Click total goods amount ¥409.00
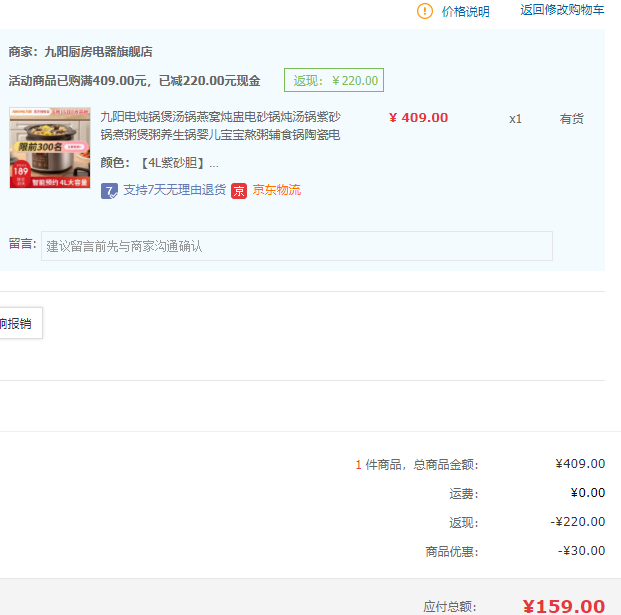Image resolution: width=621 pixels, height=615 pixels. coord(580,463)
